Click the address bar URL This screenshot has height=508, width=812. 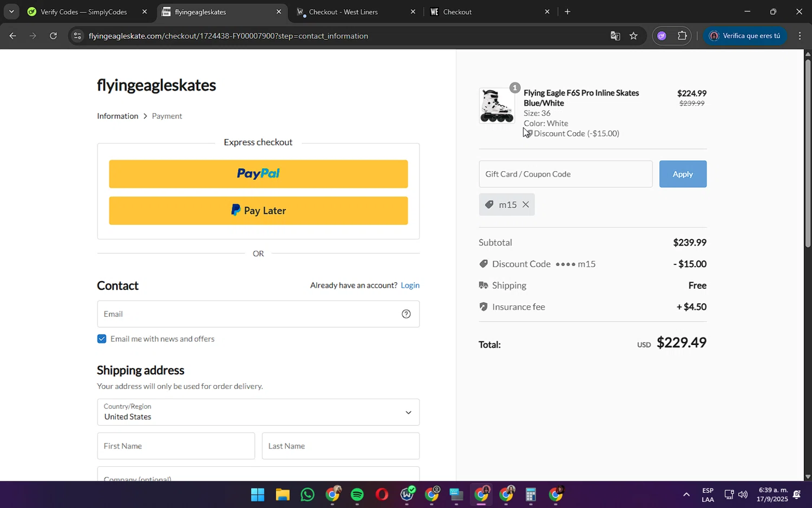point(228,36)
